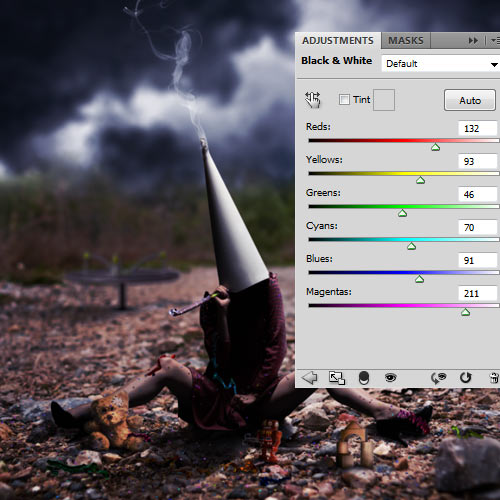Delete this adjustment layer trash icon
Screen dimensions: 500x500
(494, 378)
